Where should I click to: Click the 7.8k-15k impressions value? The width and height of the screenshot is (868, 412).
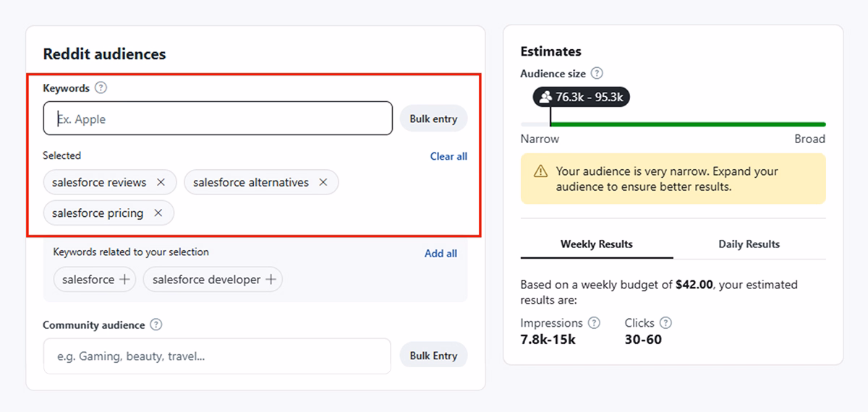tap(548, 339)
